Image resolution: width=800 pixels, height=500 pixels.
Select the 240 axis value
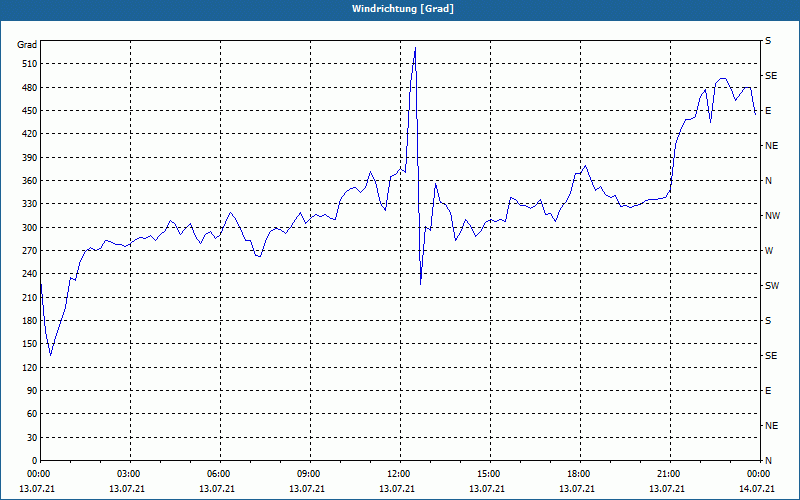[30, 274]
